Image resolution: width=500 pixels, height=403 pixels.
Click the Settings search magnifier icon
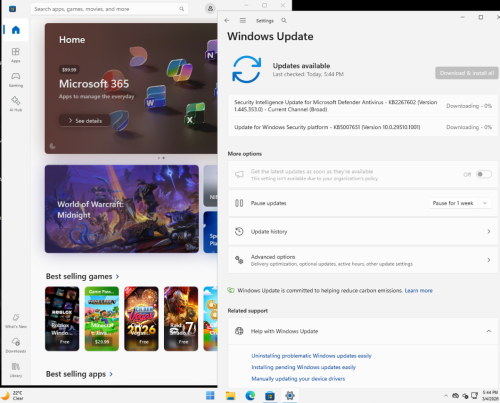tap(284, 21)
